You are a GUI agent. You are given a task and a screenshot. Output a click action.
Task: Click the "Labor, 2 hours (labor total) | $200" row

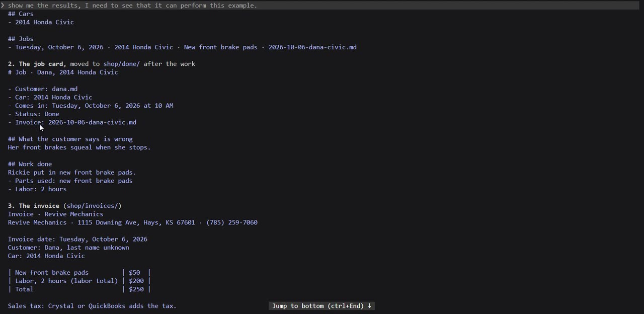coord(79,281)
